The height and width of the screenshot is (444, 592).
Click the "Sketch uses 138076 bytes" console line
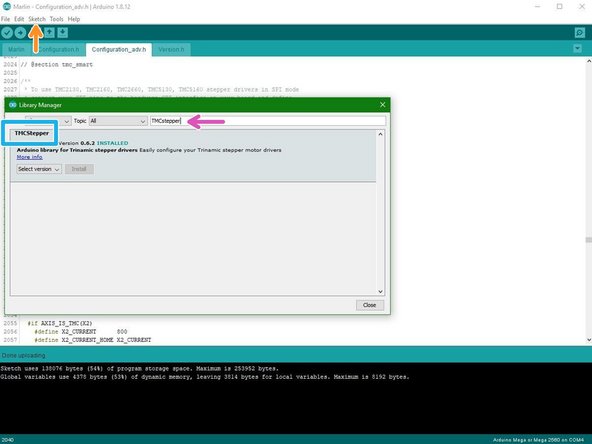[x=139, y=368]
